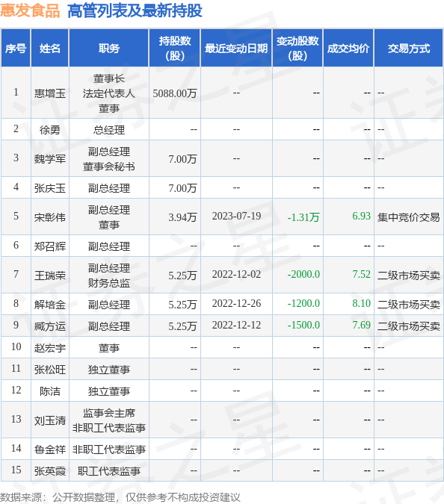
Task: Select the name 鲁金祥
Action: [50, 449]
